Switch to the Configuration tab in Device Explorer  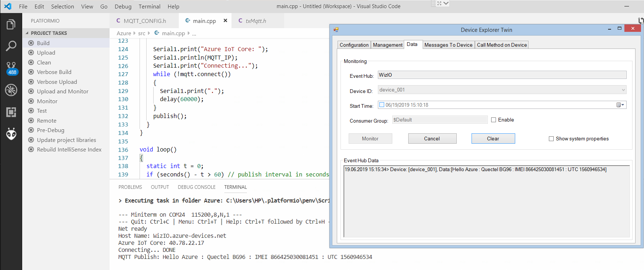(354, 45)
